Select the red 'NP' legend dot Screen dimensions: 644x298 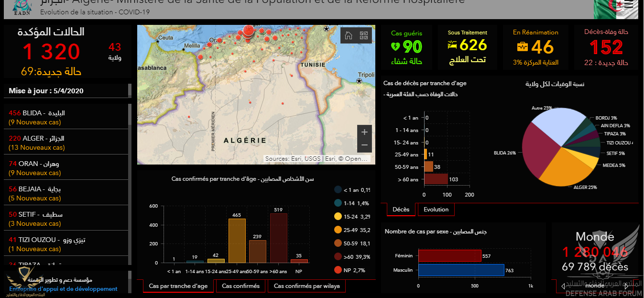click(x=338, y=270)
